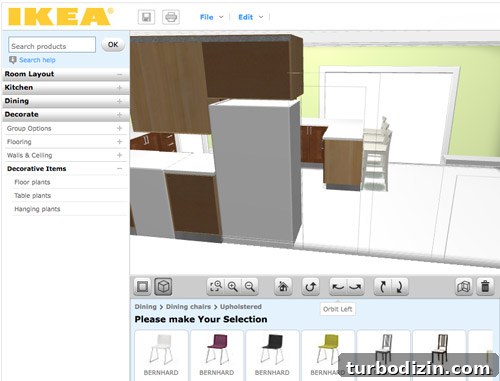Image resolution: width=500 pixels, height=381 pixels.
Task: Open the File menu
Action: click(207, 17)
